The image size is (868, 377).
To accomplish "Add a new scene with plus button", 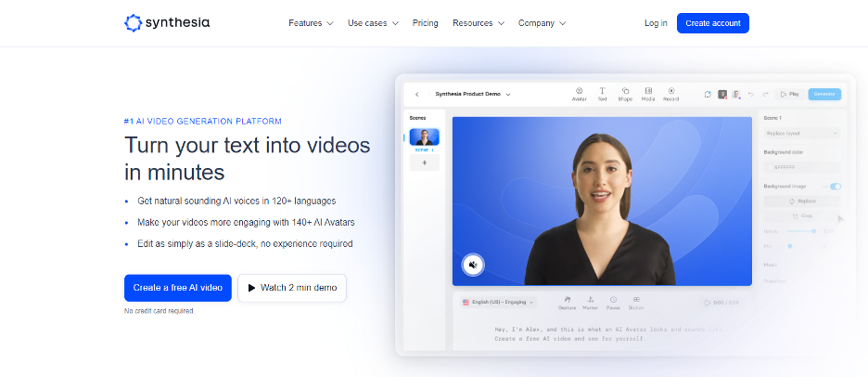I will (425, 162).
